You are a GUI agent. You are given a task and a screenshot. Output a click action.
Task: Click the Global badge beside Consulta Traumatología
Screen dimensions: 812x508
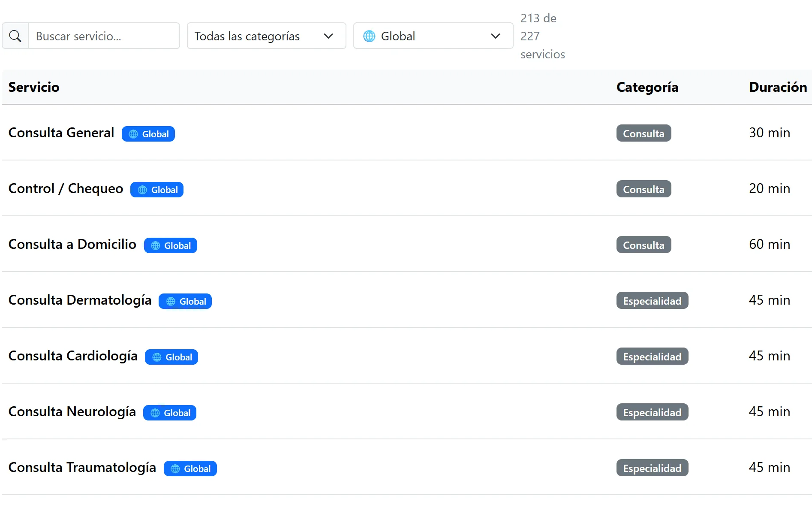point(190,469)
